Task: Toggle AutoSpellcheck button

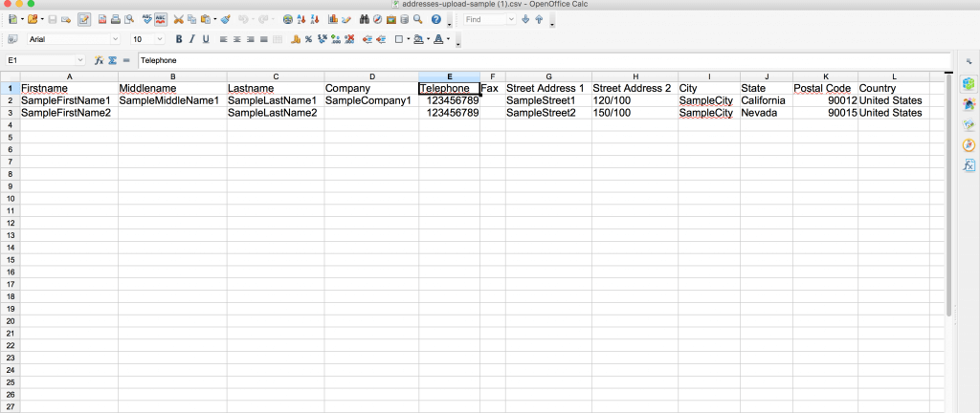Action: (x=160, y=19)
